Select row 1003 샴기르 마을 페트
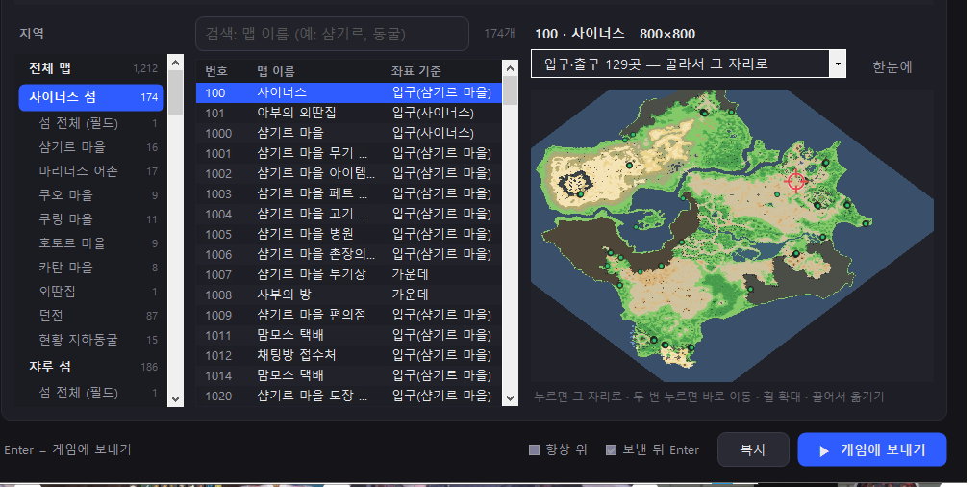This screenshot has height=487, width=980. pos(349,193)
